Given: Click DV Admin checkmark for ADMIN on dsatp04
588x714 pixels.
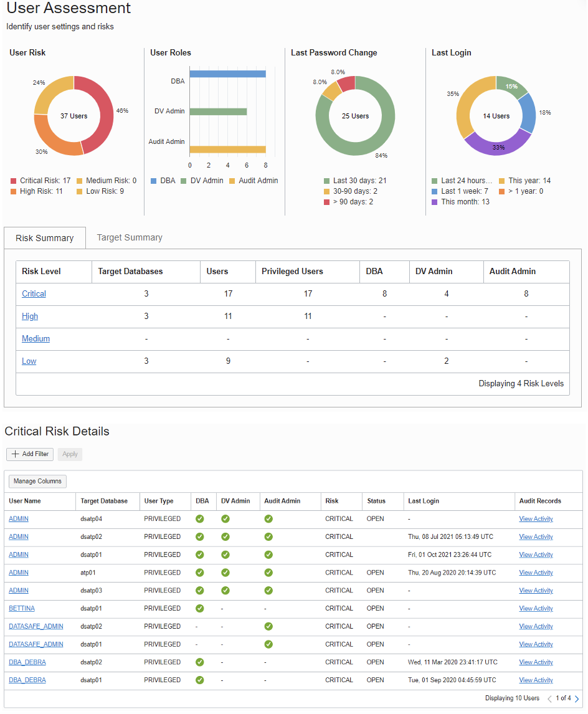Looking at the screenshot, I should click(225, 518).
